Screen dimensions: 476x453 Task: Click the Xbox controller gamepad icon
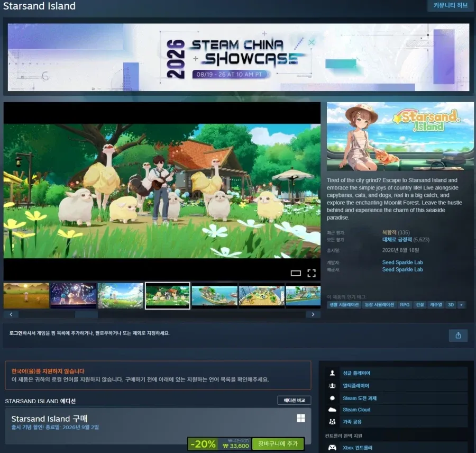pyautogui.click(x=333, y=448)
